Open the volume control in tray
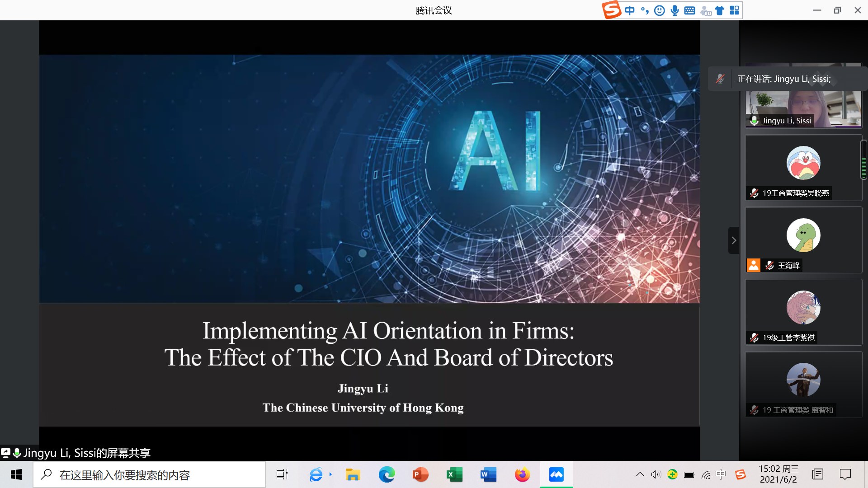Viewport: 868px width, 488px height. pos(656,474)
